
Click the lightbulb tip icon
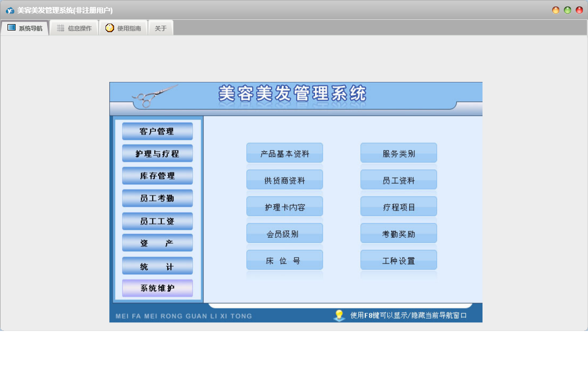click(339, 315)
